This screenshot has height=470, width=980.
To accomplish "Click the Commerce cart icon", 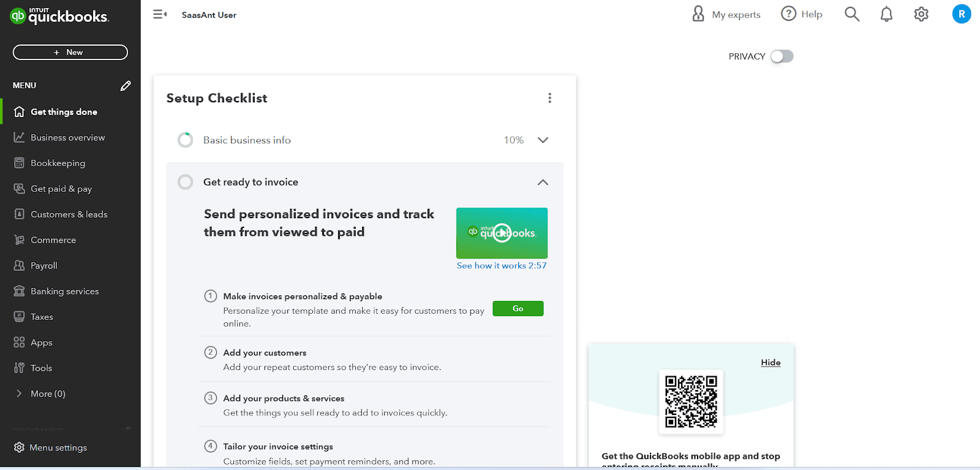I will click(x=19, y=240).
